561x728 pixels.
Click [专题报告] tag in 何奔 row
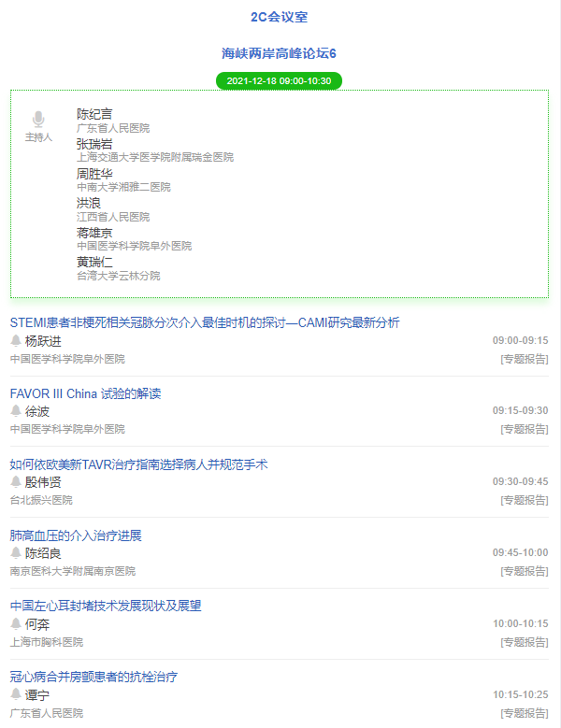point(525,643)
